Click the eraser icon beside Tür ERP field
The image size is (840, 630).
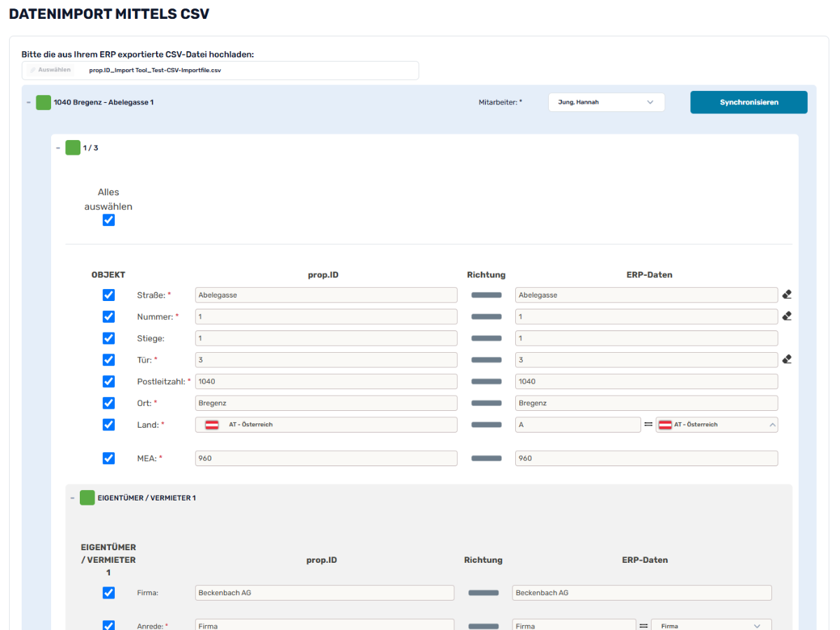pyautogui.click(x=787, y=360)
